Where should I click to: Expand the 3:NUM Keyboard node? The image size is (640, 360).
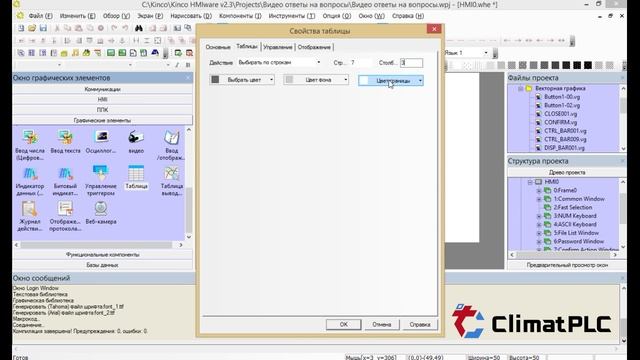tap(539, 216)
